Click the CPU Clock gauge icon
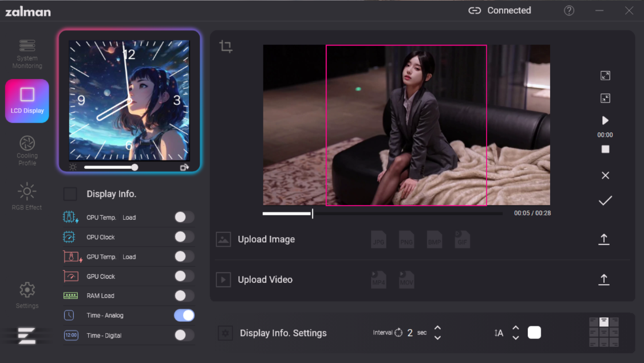The image size is (644, 363). 69,237
